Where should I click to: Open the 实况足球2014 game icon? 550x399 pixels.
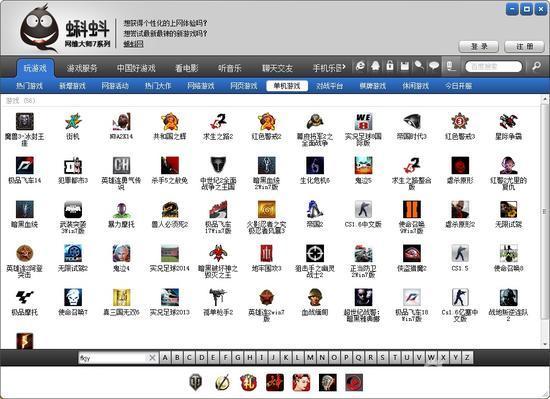point(170,253)
